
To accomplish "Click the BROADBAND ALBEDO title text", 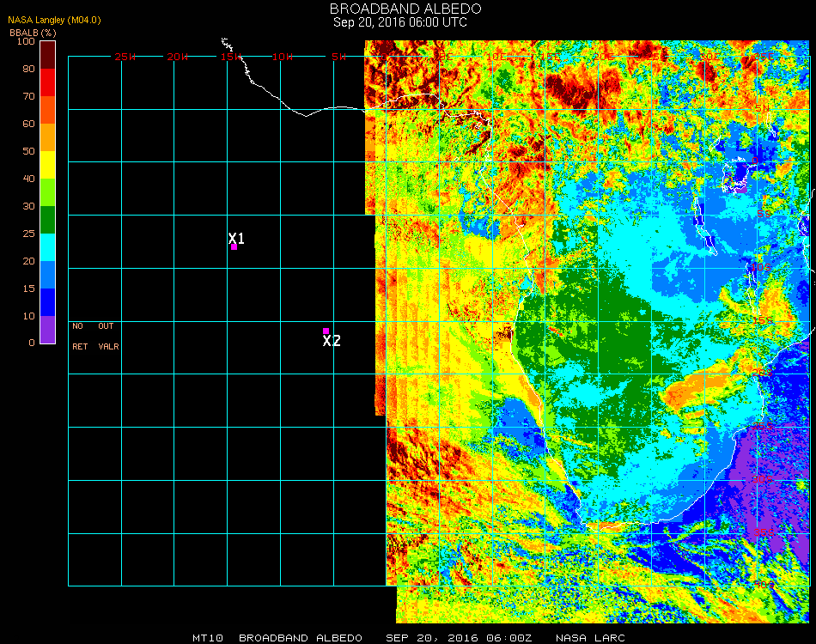I will [399, 9].
